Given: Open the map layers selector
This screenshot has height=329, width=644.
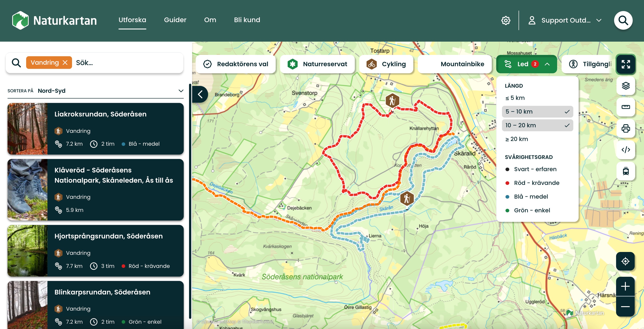Looking at the screenshot, I should pyautogui.click(x=626, y=86).
